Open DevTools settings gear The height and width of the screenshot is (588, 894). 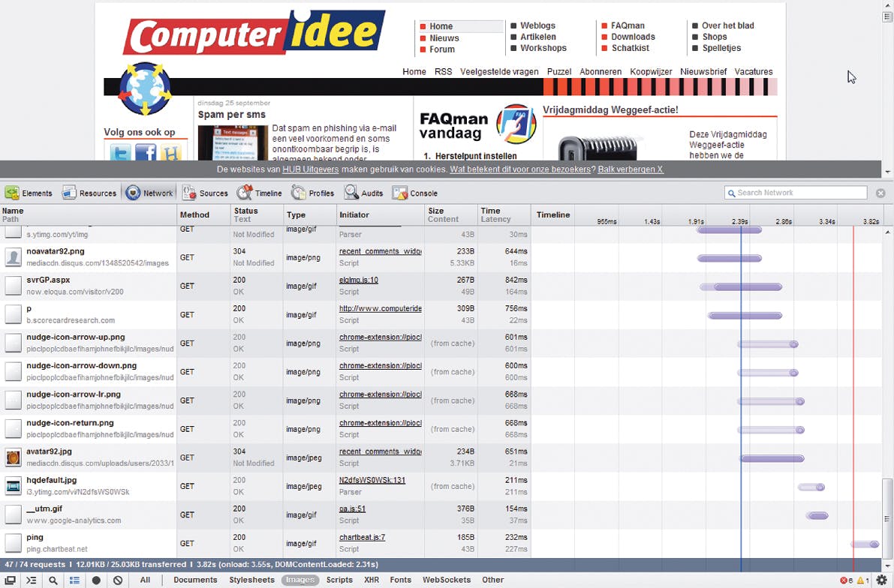point(881,580)
